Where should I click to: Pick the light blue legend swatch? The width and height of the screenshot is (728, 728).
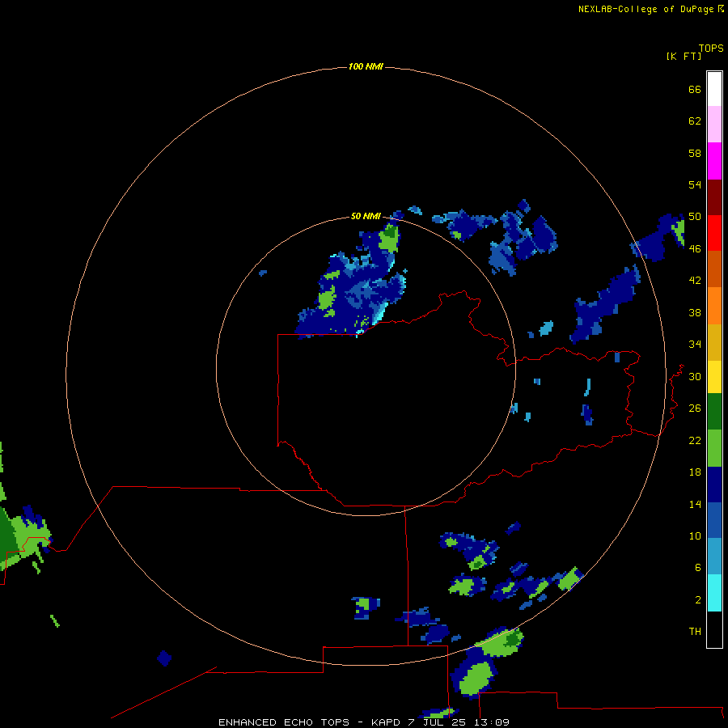coord(714,556)
